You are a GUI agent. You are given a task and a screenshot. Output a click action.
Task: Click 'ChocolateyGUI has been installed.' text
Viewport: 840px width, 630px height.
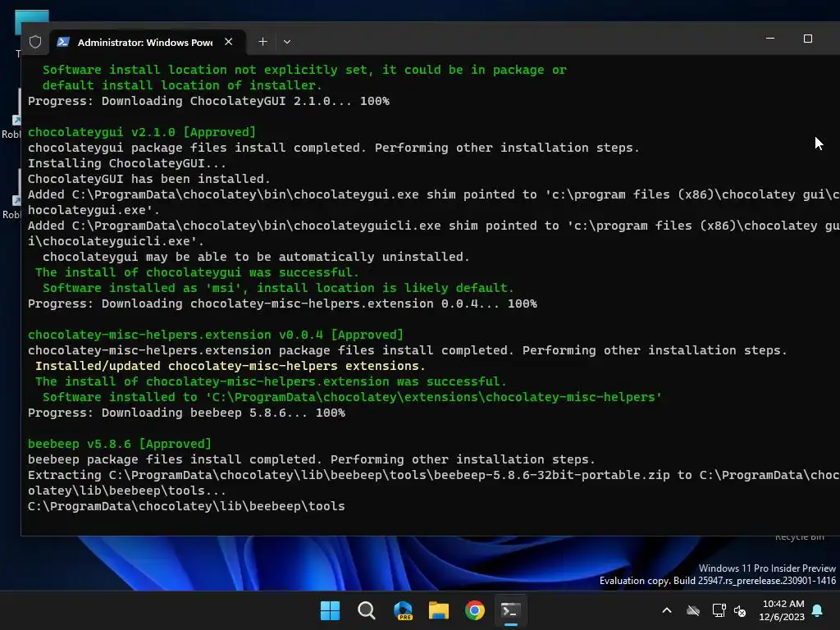pos(149,179)
